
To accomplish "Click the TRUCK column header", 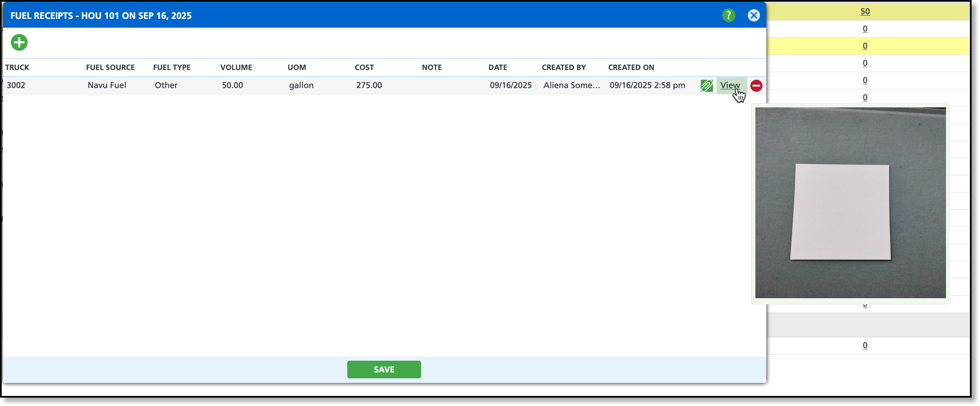I will pyautogui.click(x=17, y=68).
